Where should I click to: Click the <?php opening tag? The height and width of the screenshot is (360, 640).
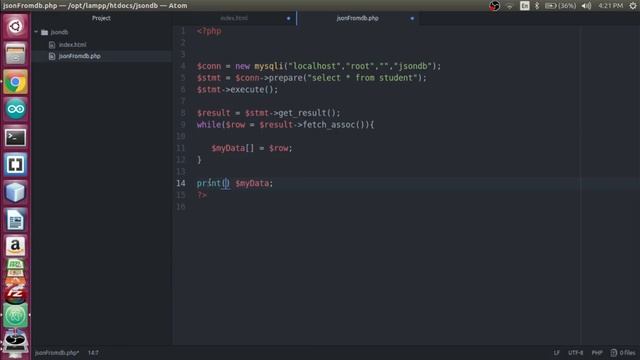coord(209,31)
